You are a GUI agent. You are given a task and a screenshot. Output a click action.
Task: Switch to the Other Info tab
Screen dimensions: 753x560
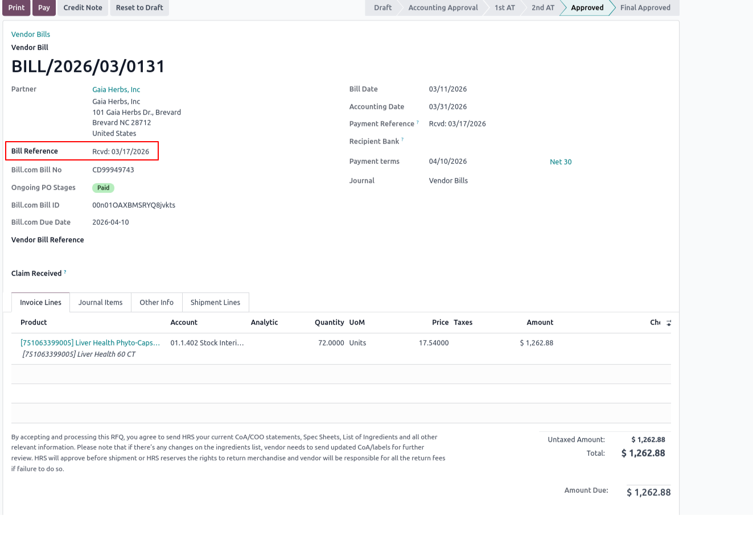pos(157,302)
